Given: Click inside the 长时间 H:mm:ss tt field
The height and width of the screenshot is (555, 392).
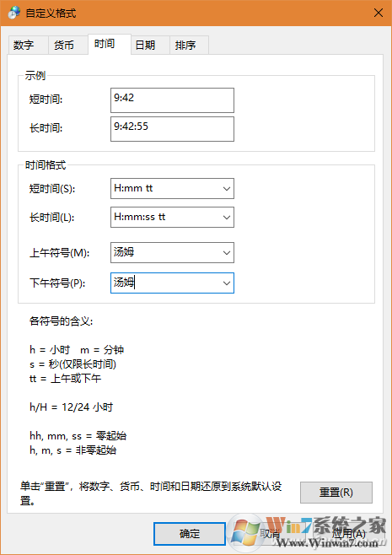Looking at the screenshot, I should (x=165, y=218).
